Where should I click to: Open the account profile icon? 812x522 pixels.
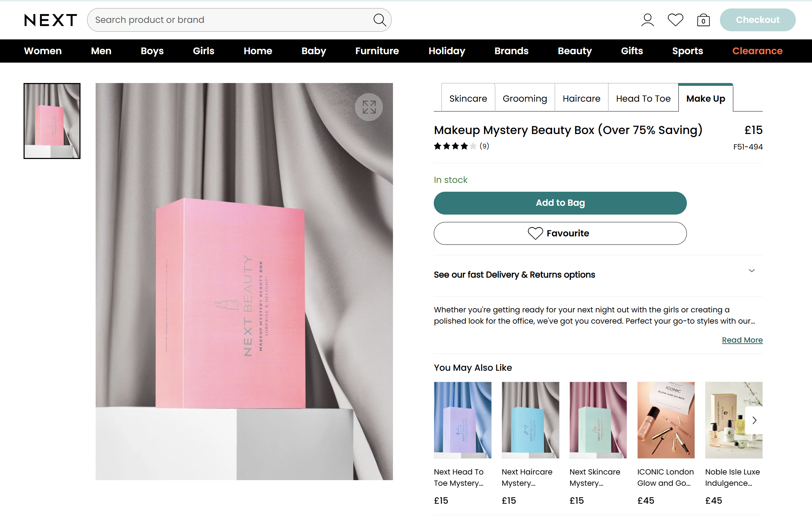click(647, 20)
